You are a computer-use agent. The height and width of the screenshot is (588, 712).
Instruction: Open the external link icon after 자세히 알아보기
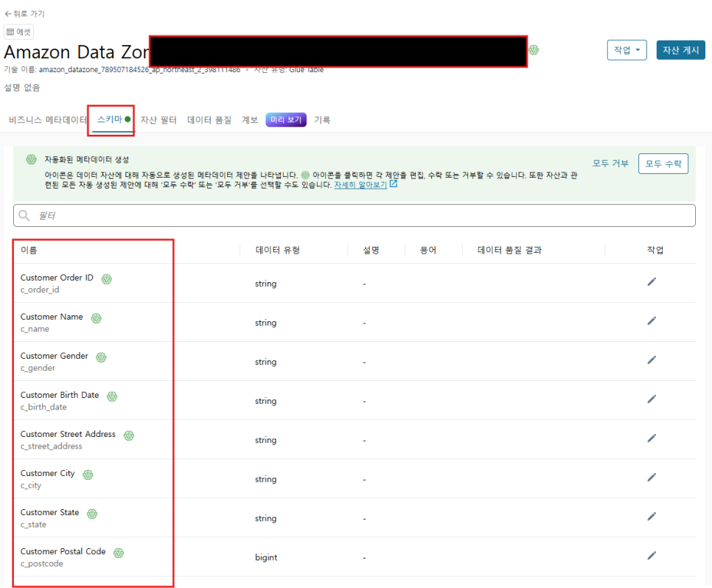click(394, 184)
